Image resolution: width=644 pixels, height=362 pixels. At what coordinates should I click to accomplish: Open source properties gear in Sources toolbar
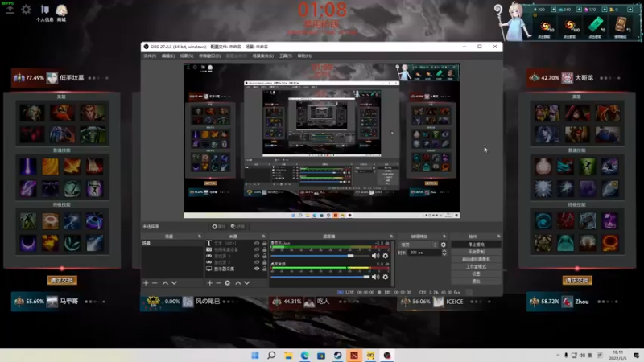[228, 283]
